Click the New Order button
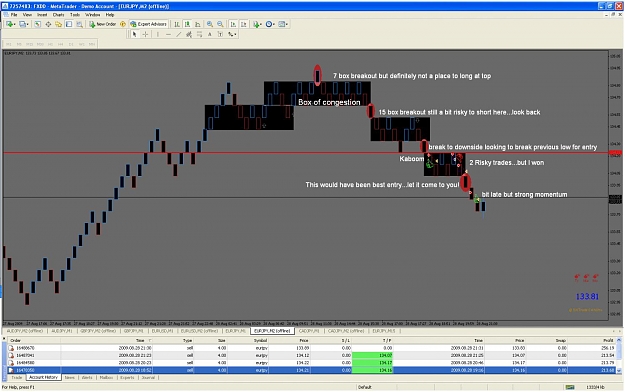625x392 pixels. pos(102,24)
